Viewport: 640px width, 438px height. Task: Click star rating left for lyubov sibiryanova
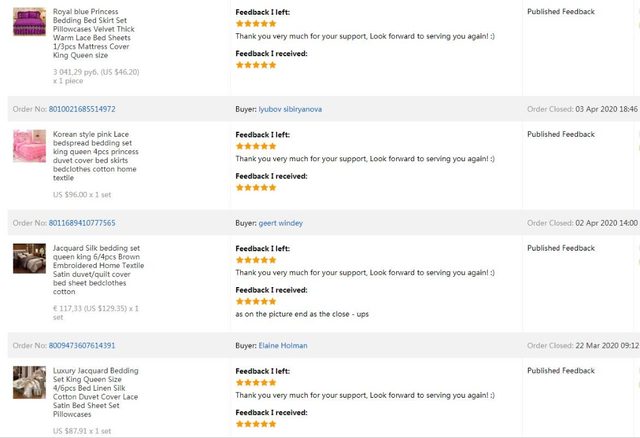(x=255, y=146)
